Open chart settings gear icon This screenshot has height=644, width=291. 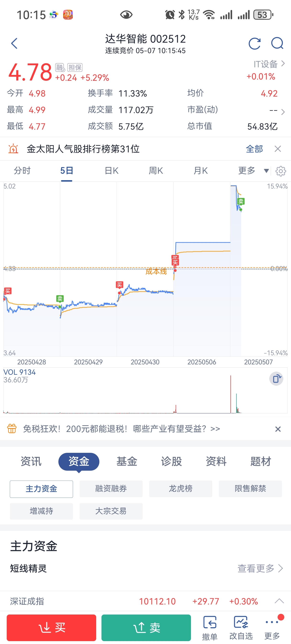280,171
